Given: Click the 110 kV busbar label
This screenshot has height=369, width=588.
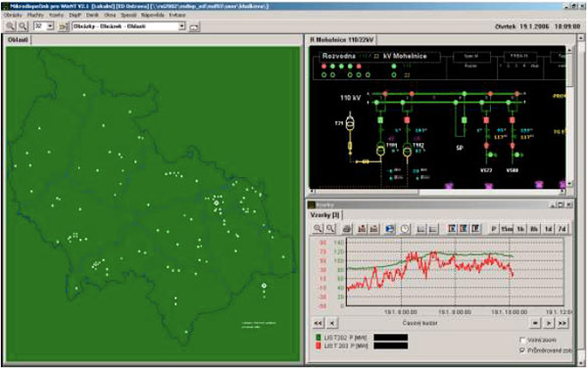Looking at the screenshot, I should [x=351, y=98].
